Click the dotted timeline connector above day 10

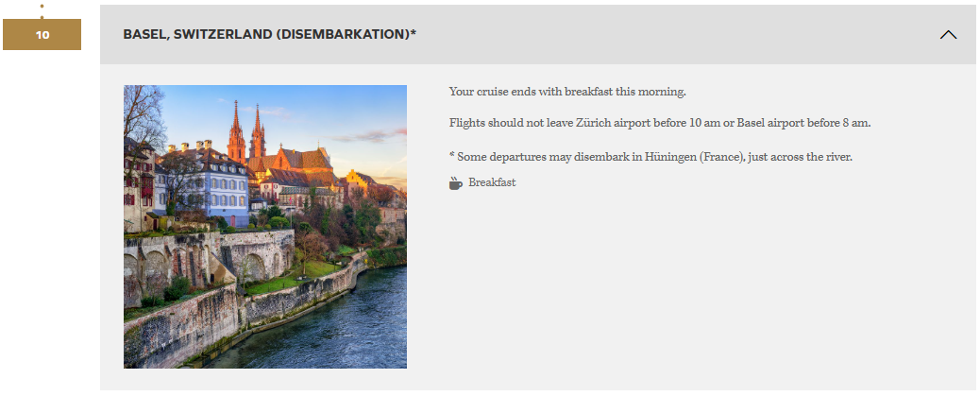click(x=42, y=9)
